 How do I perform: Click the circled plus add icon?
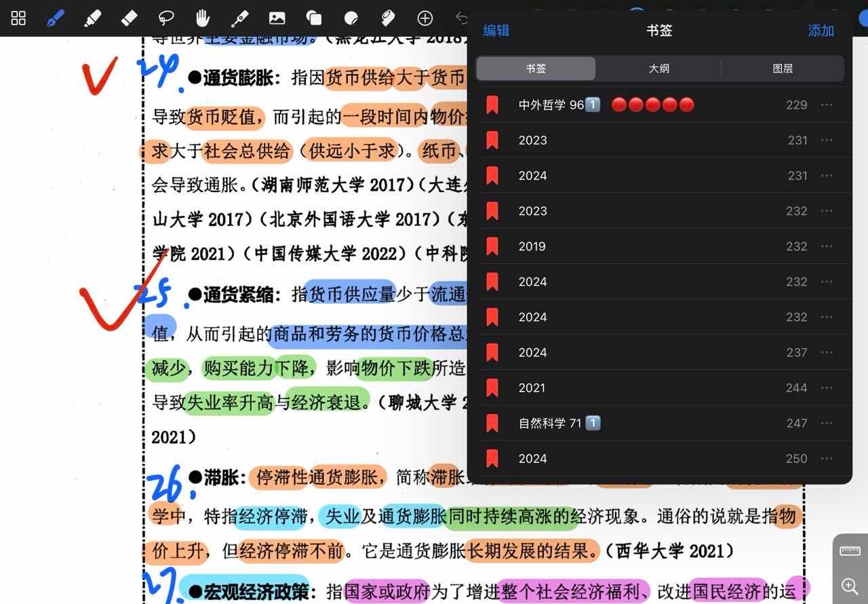(x=425, y=18)
